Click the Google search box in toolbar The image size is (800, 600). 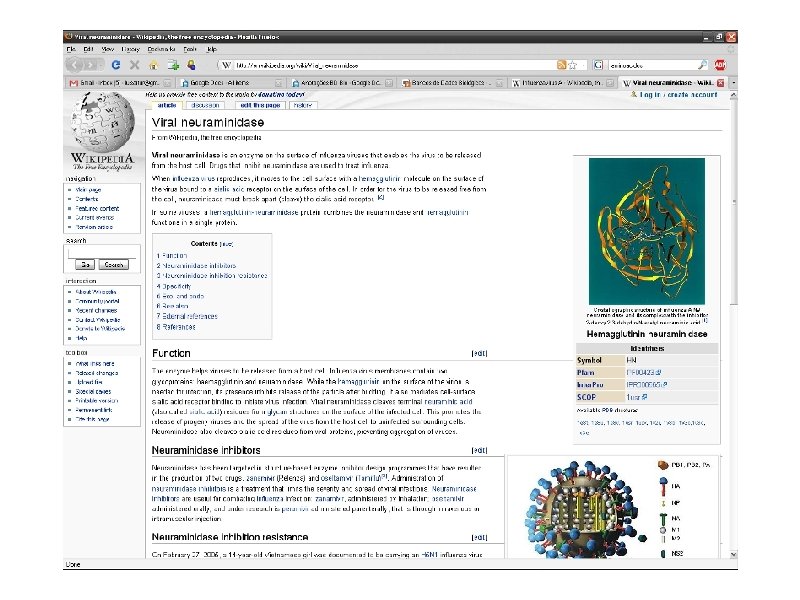coord(651,65)
